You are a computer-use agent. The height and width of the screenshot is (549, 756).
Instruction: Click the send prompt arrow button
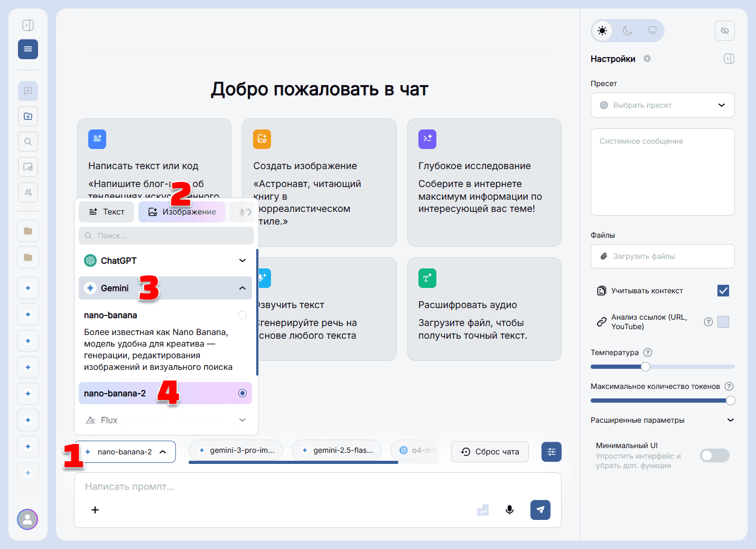(540, 509)
